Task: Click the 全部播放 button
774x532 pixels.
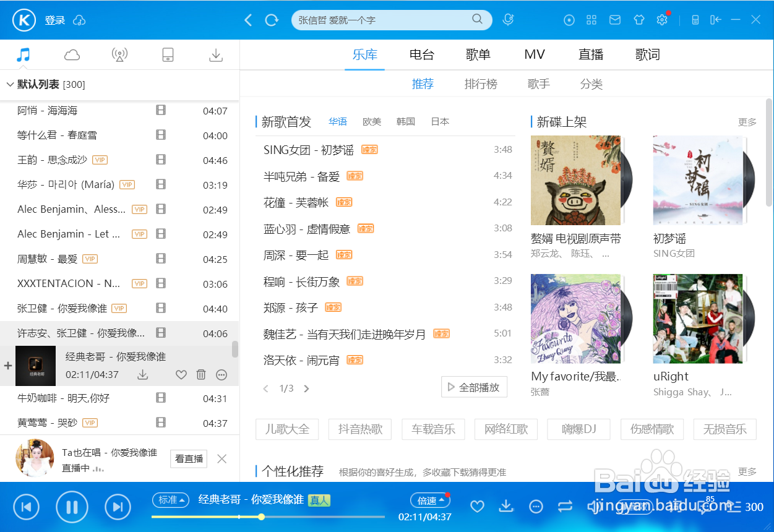Action: (x=475, y=387)
